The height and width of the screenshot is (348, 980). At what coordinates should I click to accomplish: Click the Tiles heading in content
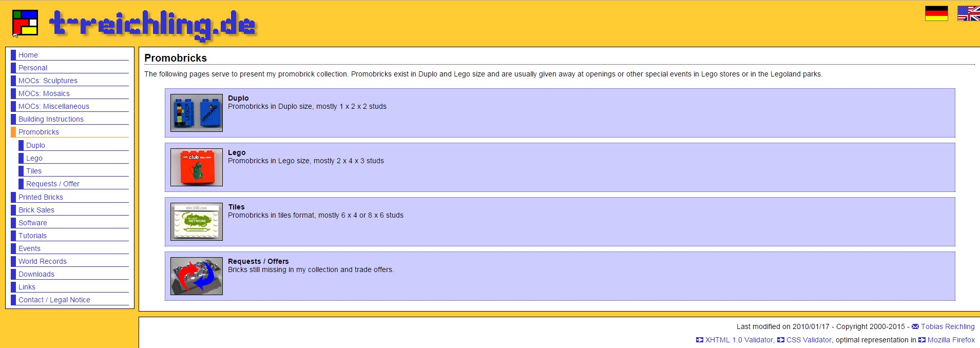coord(236,207)
